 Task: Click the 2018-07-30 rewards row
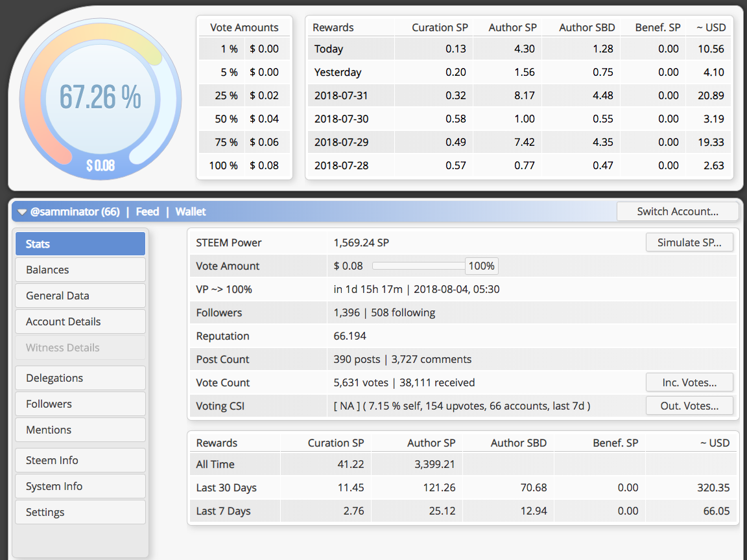click(519, 119)
